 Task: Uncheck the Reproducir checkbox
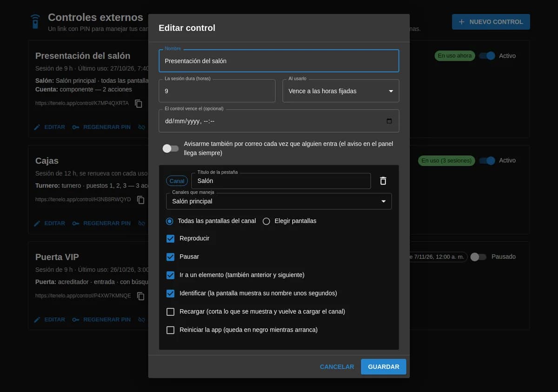coord(170,239)
